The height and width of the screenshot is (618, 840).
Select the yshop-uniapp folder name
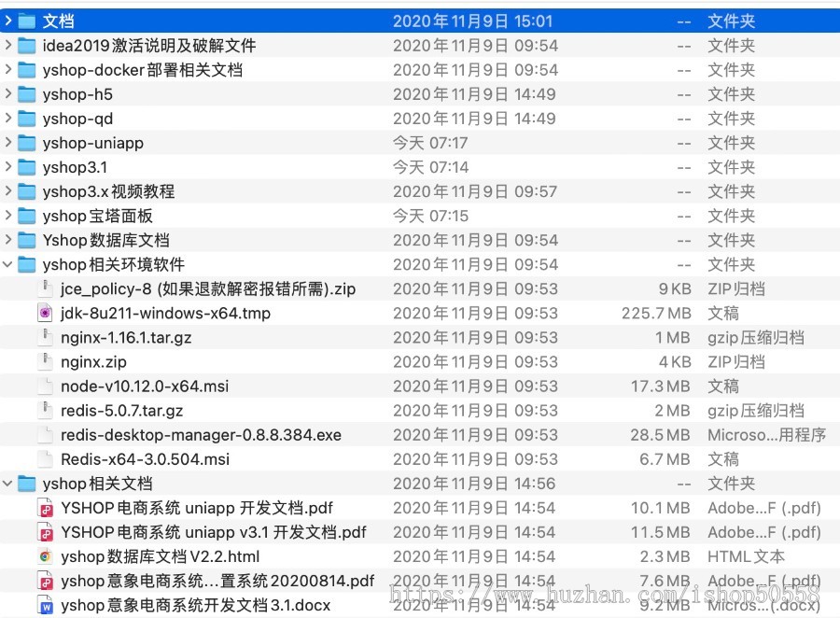click(x=93, y=143)
